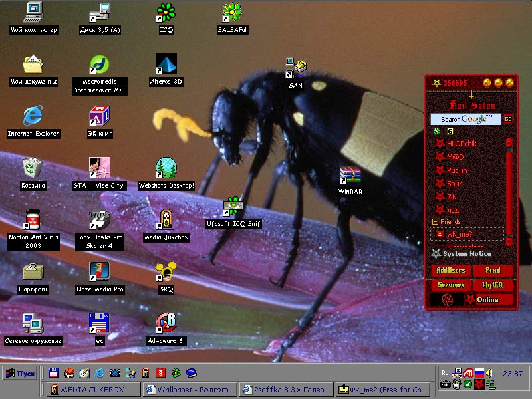
Task: Click the Пуск start button
Action: [20, 373]
